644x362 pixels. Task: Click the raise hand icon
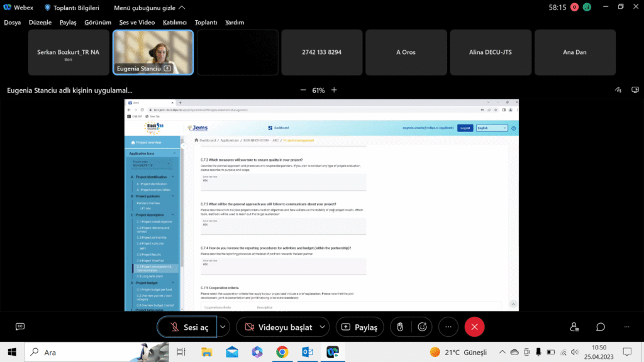pyautogui.click(x=398, y=327)
